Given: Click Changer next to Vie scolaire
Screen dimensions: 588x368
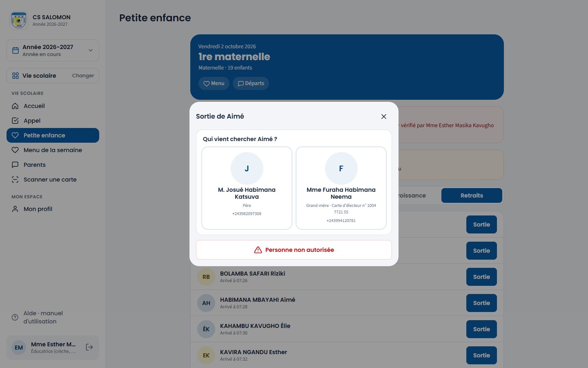Looking at the screenshot, I should [83, 76].
